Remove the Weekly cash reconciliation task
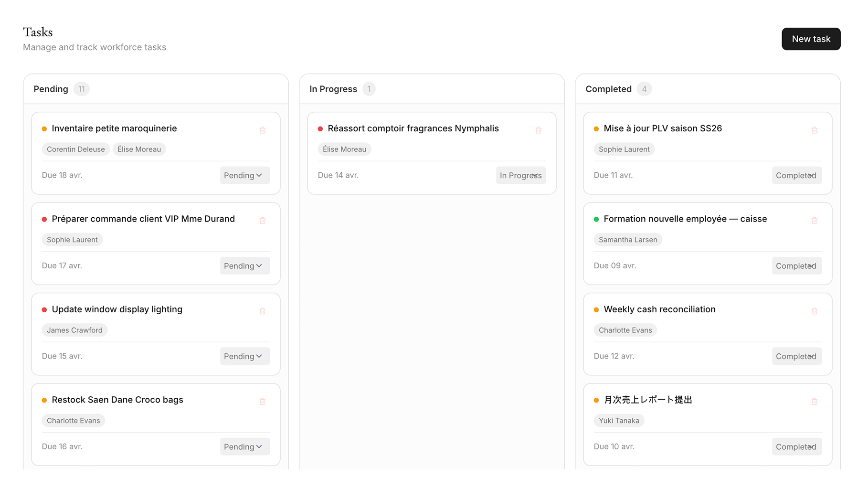 coord(814,311)
